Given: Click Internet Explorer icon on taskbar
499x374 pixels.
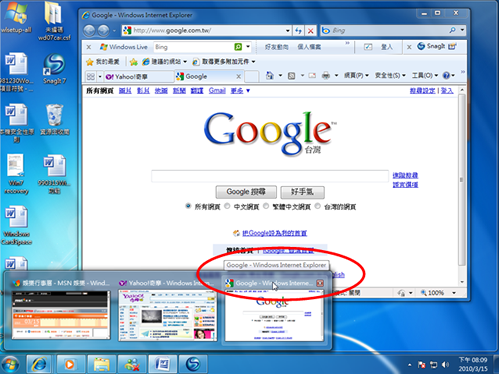Looking at the screenshot, I should (39, 364).
